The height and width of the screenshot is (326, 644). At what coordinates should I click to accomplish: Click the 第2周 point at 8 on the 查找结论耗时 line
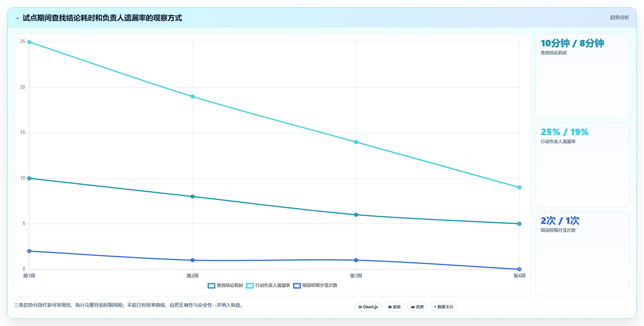tap(192, 197)
